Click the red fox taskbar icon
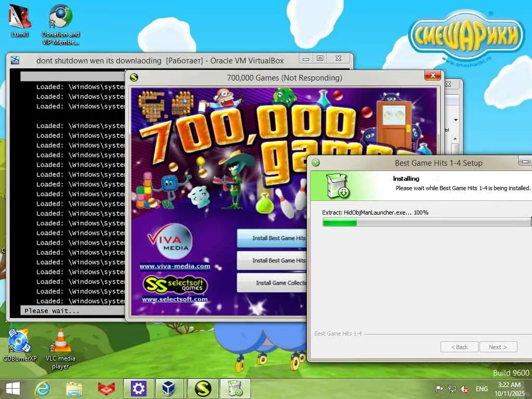Image resolution: width=532 pixels, height=399 pixels. [x=106, y=389]
